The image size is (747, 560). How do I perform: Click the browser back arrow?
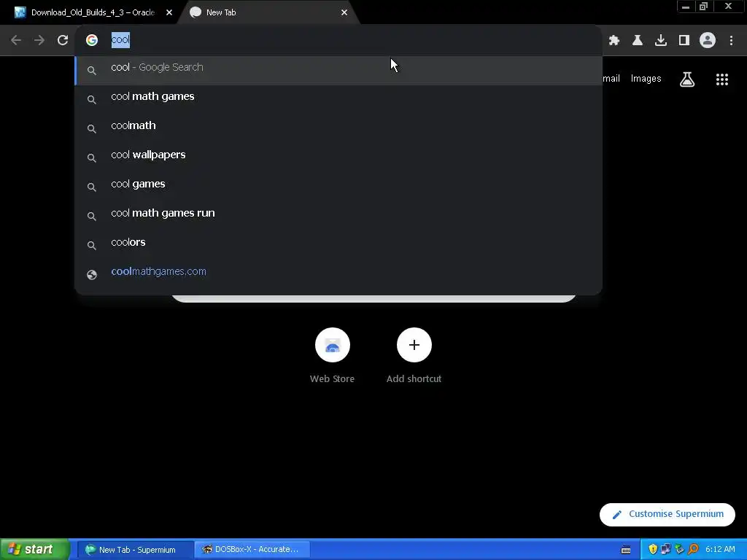[x=16, y=40]
